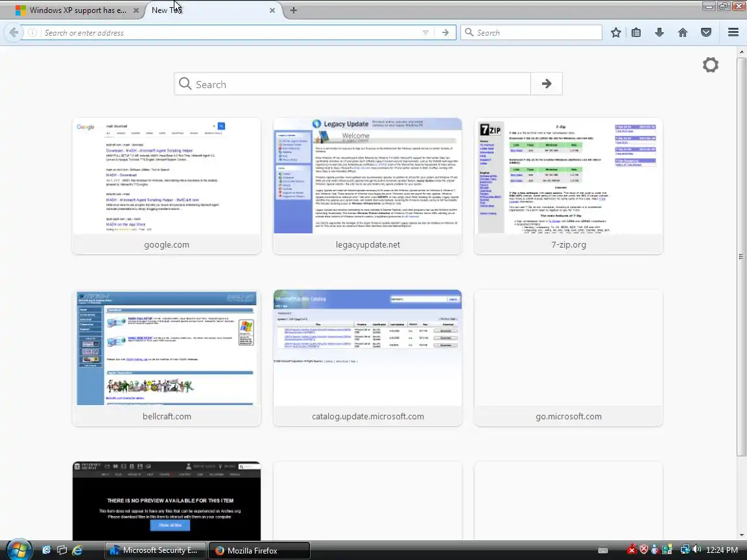
Task: Open the Windows Start orb
Action: [19, 550]
